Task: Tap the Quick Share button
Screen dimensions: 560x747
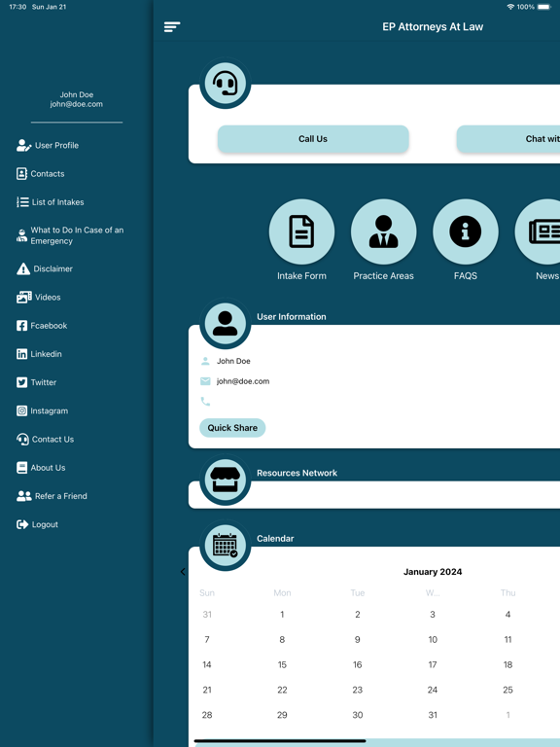Action: 232,428
